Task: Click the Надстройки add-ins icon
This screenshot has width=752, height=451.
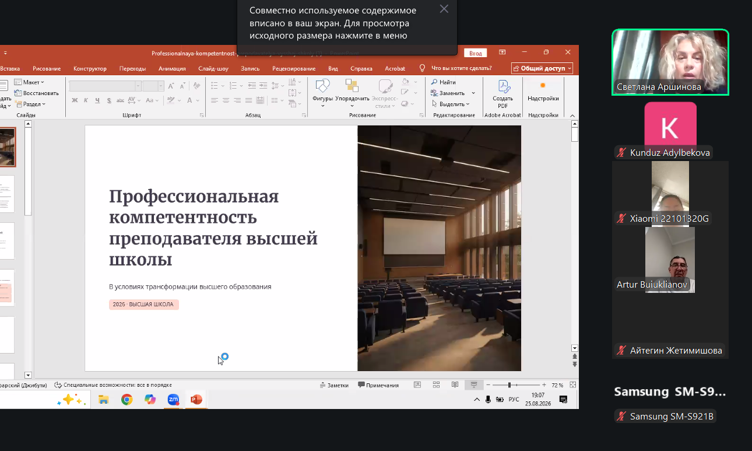Action: pos(543,91)
